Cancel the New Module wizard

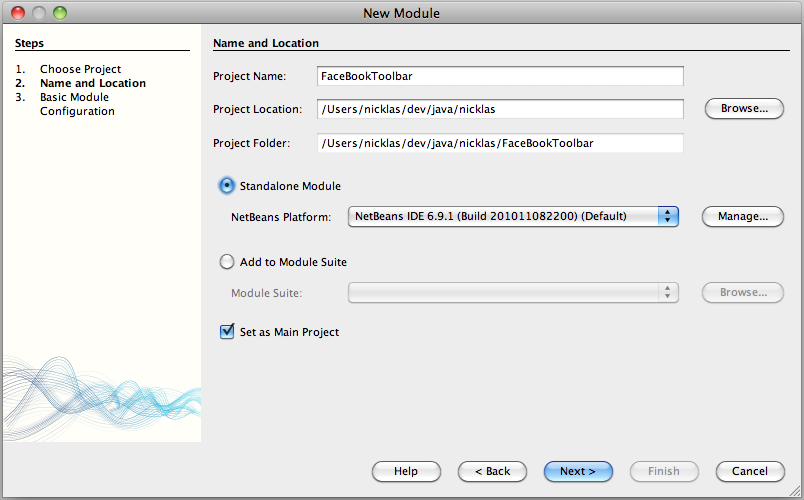[x=750, y=471]
